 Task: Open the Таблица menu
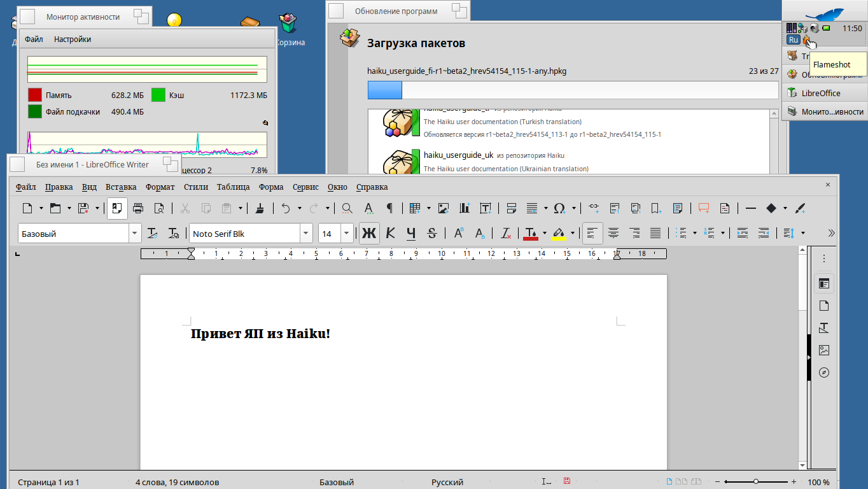click(x=233, y=187)
